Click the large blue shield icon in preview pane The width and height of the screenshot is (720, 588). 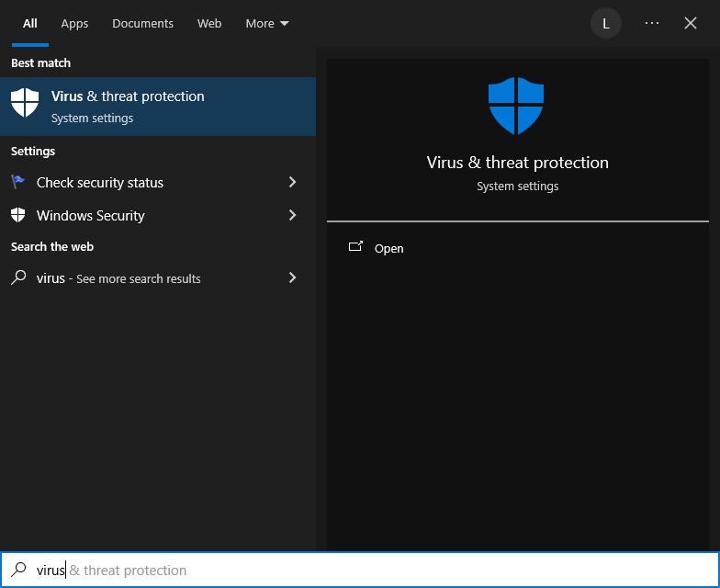pos(516,107)
